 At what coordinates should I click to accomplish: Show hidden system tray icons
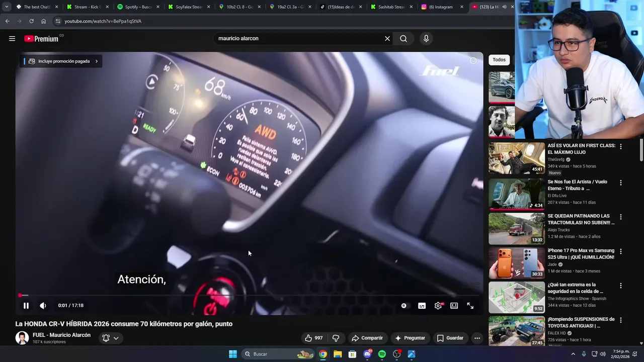(x=573, y=354)
